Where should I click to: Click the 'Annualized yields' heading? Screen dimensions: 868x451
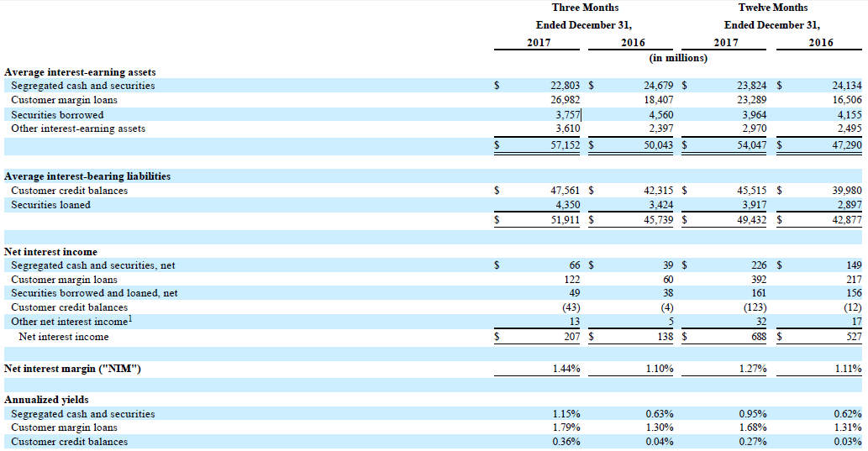coord(46,400)
